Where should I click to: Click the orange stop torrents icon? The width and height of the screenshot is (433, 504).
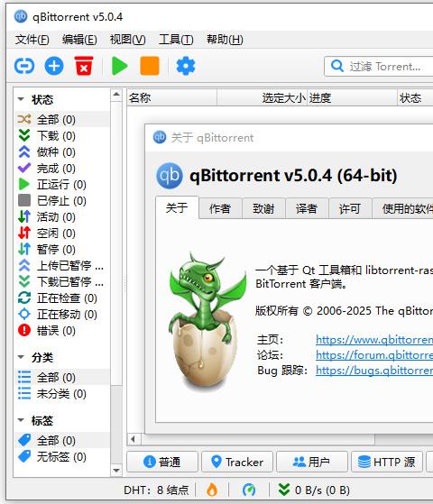pos(150,66)
